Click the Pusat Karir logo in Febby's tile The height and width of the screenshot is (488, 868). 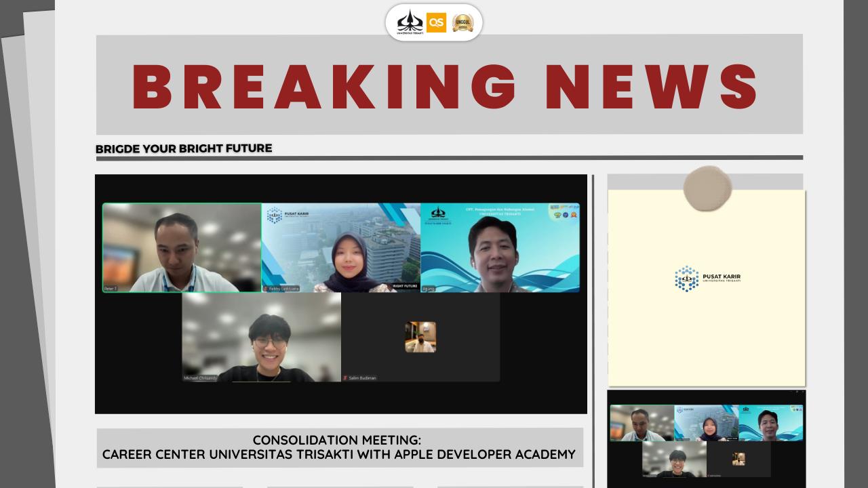pos(287,216)
